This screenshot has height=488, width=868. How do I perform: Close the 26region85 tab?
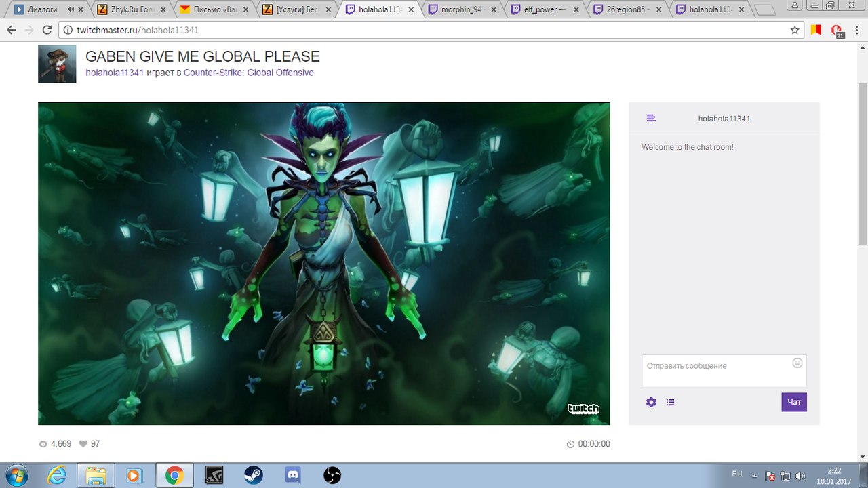point(659,9)
